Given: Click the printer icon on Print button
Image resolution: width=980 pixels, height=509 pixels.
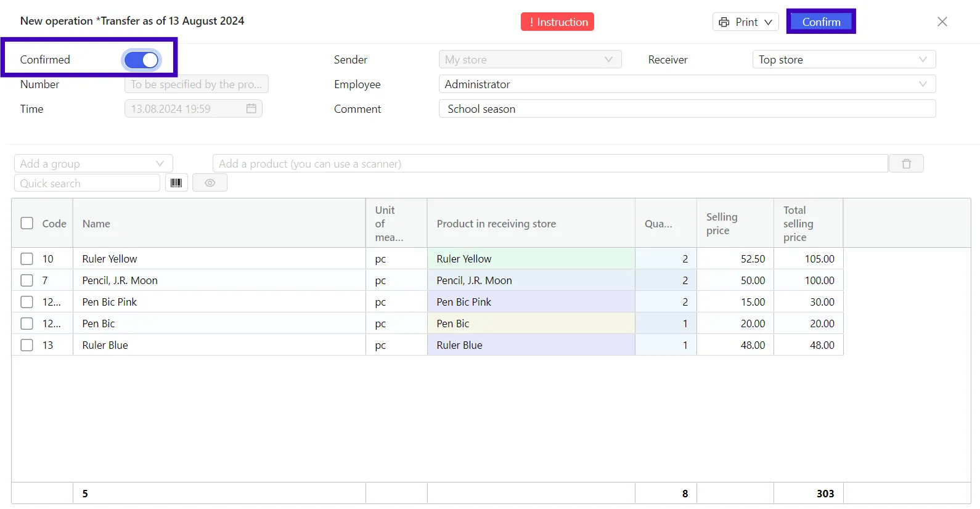Looking at the screenshot, I should pos(724,22).
